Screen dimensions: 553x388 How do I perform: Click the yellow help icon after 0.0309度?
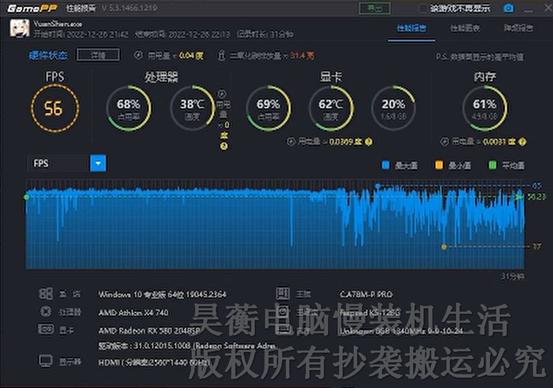[x=369, y=142]
